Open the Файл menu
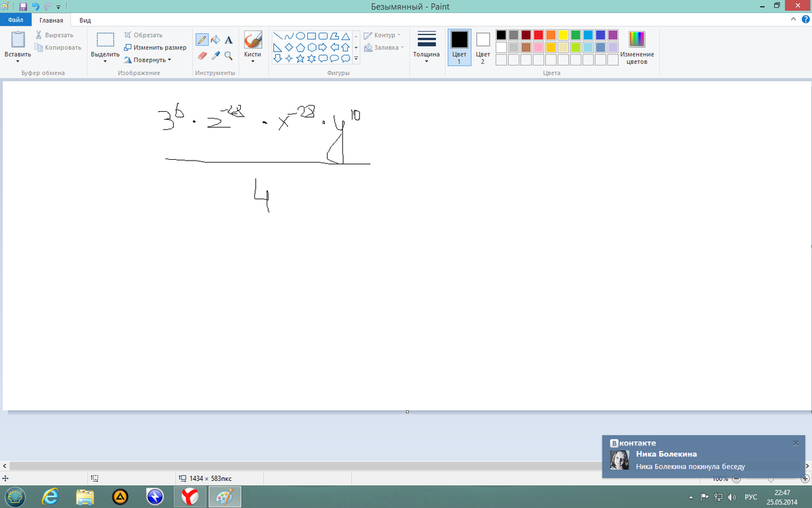The height and width of the screenshot is (508, 812). [x=15, y=20]
